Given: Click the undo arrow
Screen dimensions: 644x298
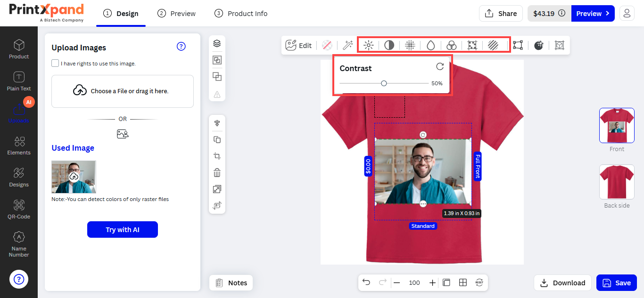Looking at the screenshot, I should 366,282.
